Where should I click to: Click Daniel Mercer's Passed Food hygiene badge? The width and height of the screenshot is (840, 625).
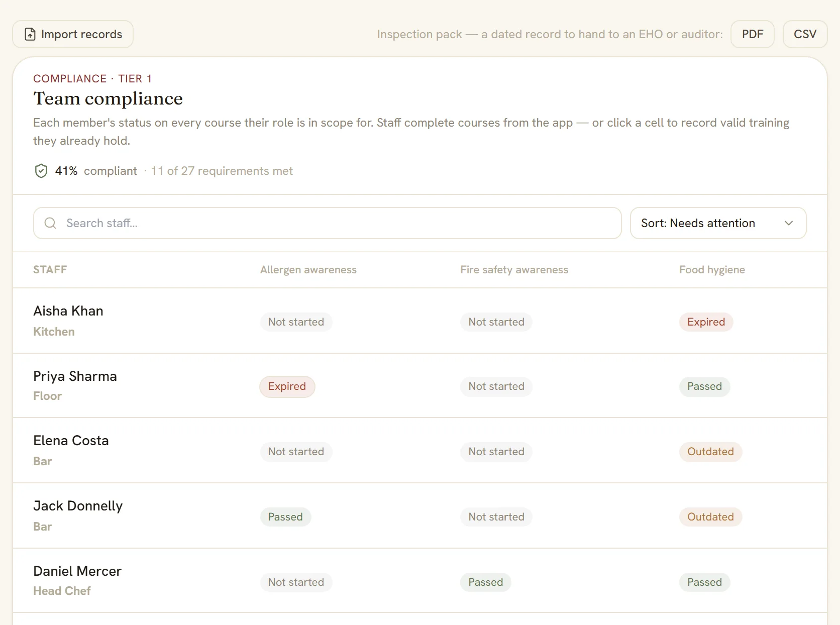[x=704, y=582]
